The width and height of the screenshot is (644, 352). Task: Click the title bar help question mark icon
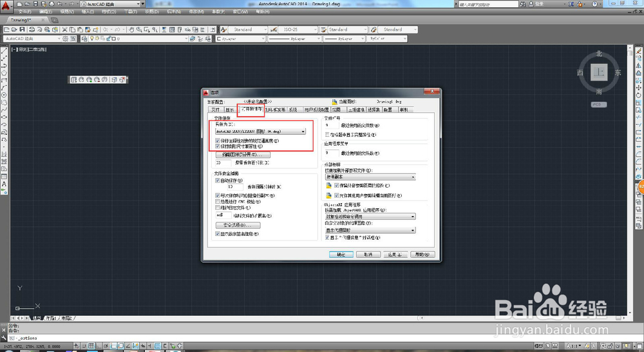click(594, 4)
